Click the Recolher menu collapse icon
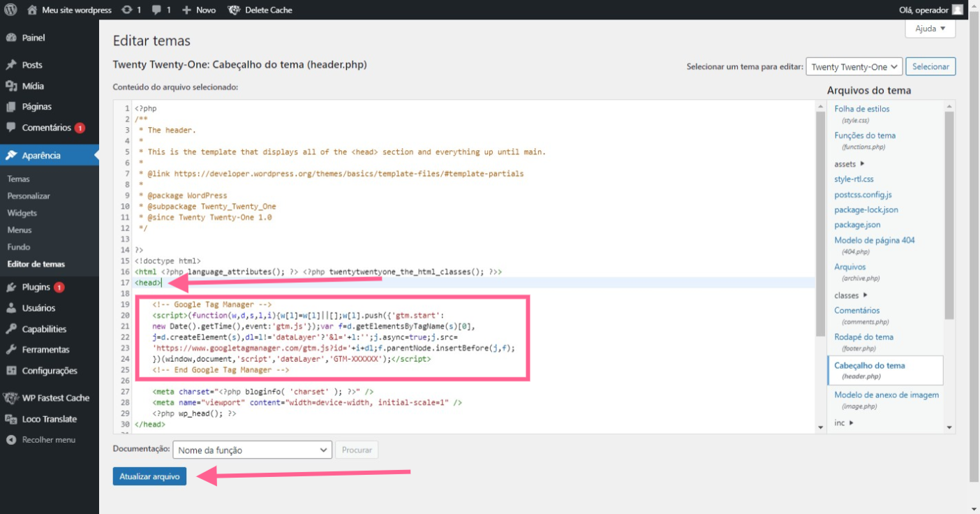This screenshot has width=980, height=514. pyautogui.click(x=10, y=440)
